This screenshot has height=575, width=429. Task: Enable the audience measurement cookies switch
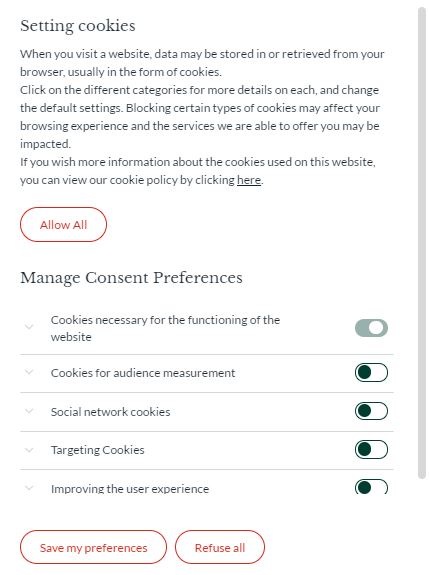tap(371, 373)
